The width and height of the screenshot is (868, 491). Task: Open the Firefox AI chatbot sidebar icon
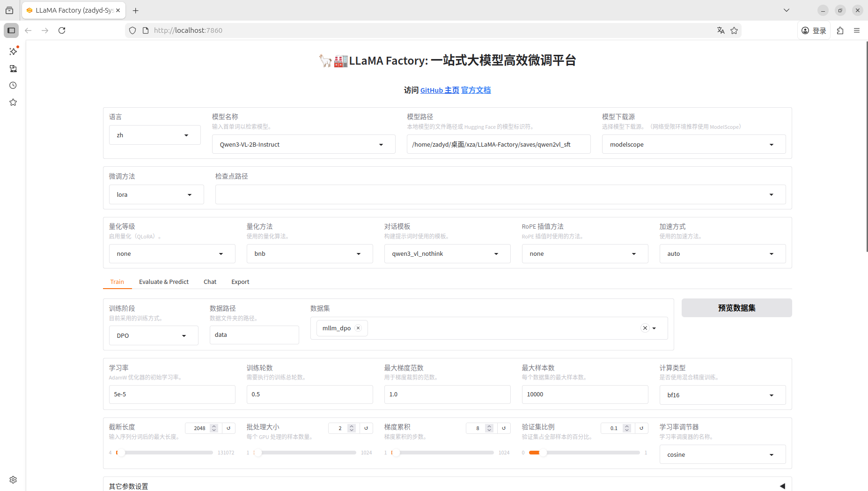(13, 52)
